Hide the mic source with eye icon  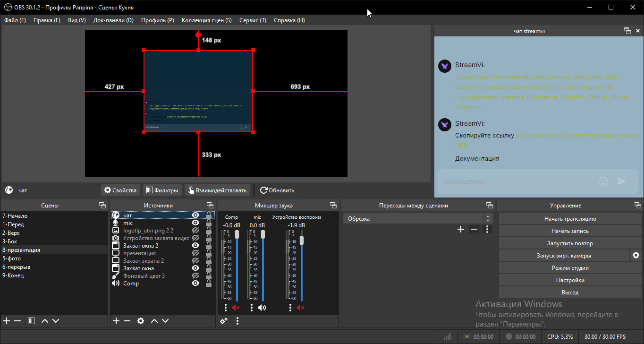pyautogui.click(x=195, y=223)
